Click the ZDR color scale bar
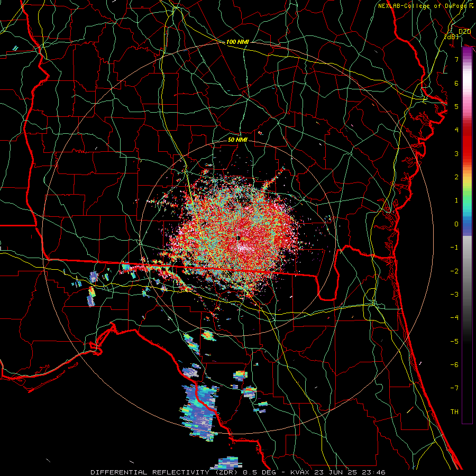The height and width of the screenshot is (476, 476). pyautogui.click(x=467, y=235)
